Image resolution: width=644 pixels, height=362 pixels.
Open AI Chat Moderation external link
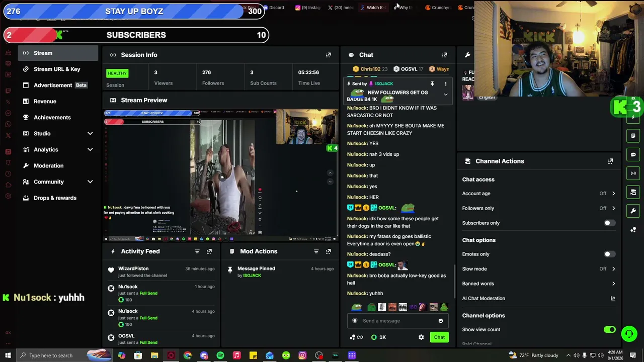point(613,299)
